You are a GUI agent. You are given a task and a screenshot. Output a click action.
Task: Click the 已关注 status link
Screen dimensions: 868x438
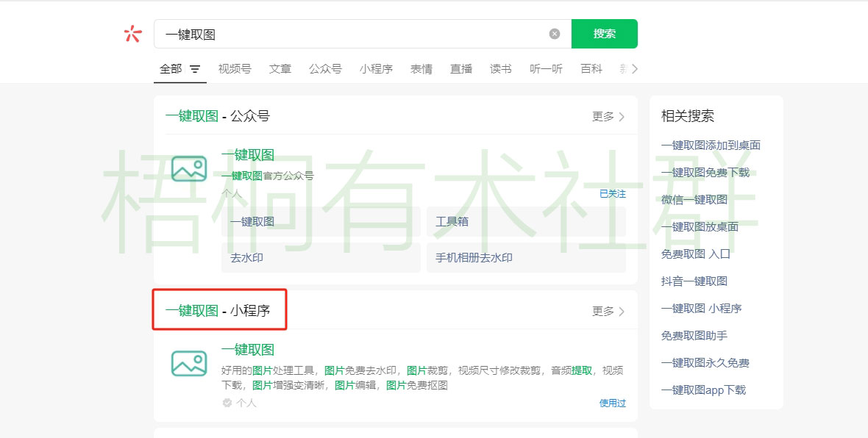pyautogui.click(x=613, y=193)
